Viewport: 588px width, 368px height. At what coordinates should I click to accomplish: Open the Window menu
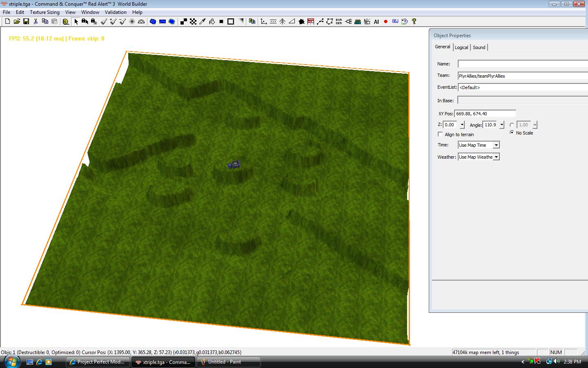tap(90, 12)
